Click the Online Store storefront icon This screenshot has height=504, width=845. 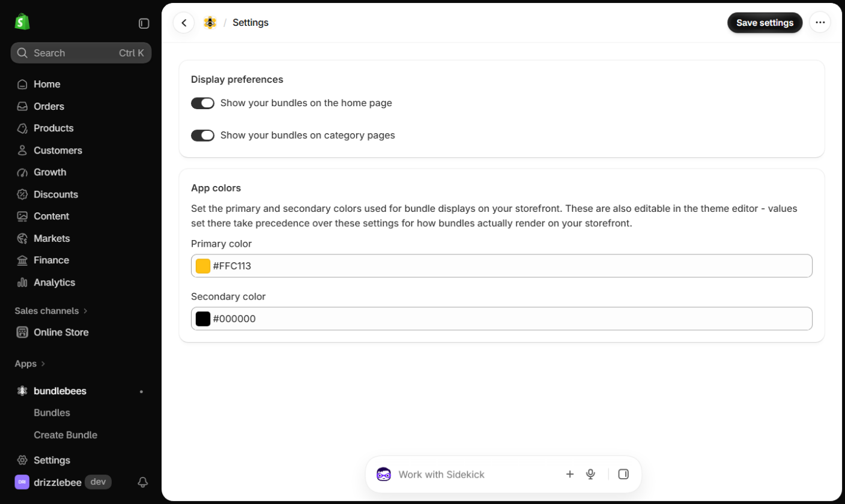(22, 332)
